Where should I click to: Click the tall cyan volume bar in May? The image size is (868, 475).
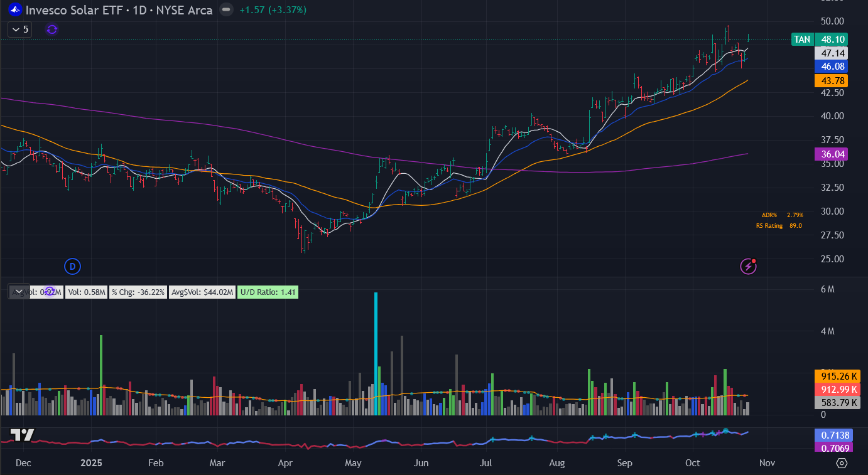(x=376, y=353)
